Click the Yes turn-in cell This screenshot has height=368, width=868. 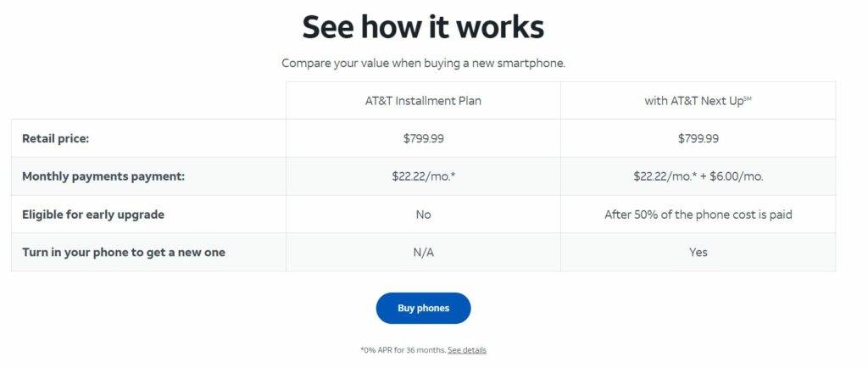pos(698,253)
